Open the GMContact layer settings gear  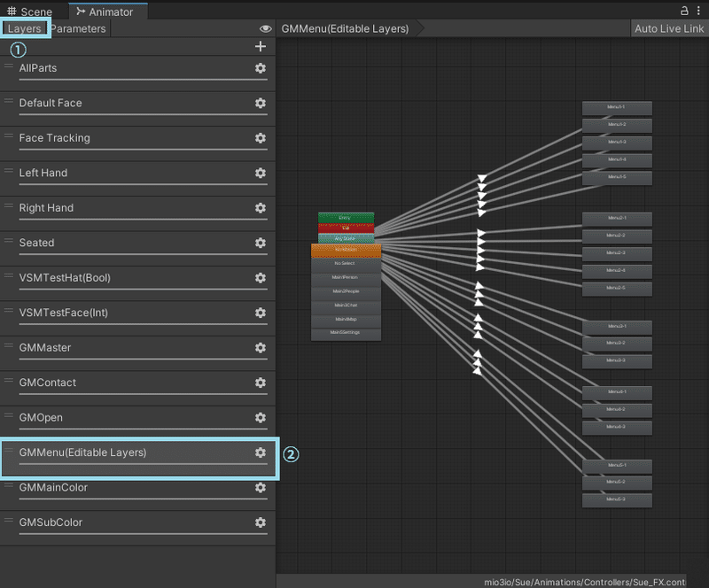click(260, 383)
